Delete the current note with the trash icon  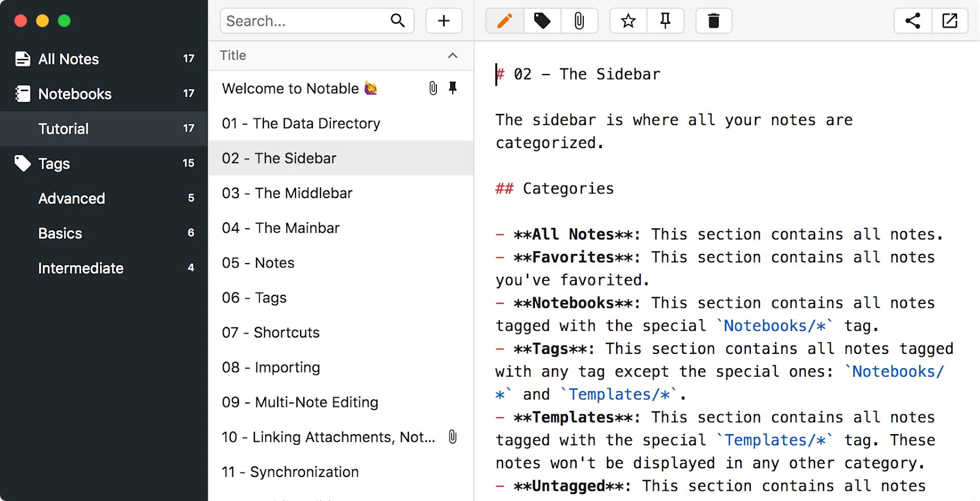713,21
